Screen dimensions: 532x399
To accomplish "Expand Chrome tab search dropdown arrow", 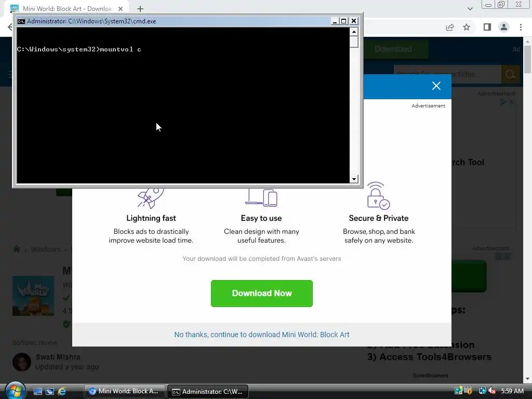I will pos(470,9).
